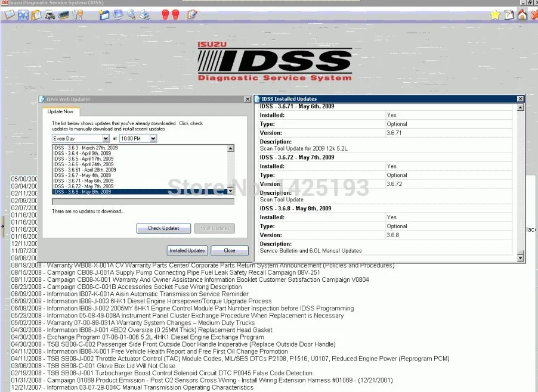Viewport: 538px width, 392px height.
Task: Open TSB SB08-C-001 Glove Box Lid bulletin
Action: tap(93, 366)
